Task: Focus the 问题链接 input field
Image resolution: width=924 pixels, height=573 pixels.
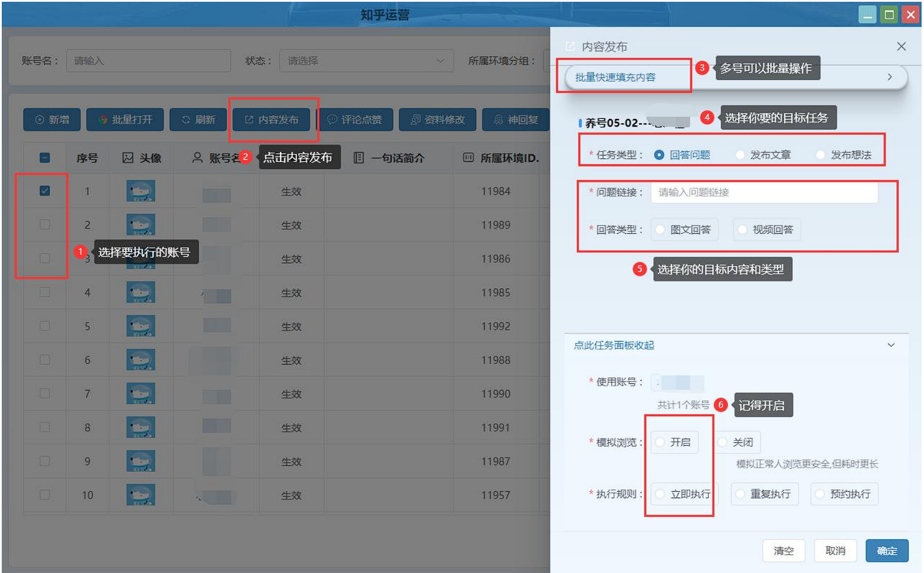Action: pos(764,193)
